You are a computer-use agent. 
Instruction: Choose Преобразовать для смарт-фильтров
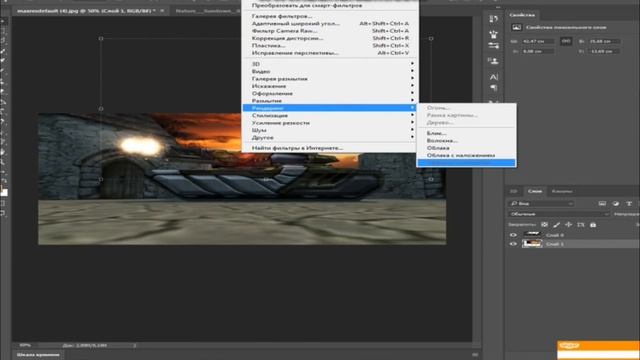[330, 5]
